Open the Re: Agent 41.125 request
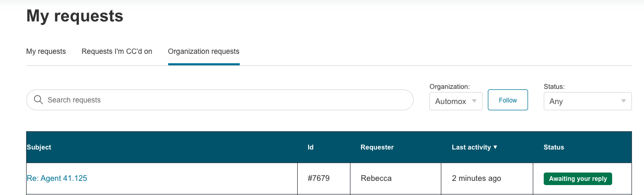644x195 pixels. tap(57, 178)
